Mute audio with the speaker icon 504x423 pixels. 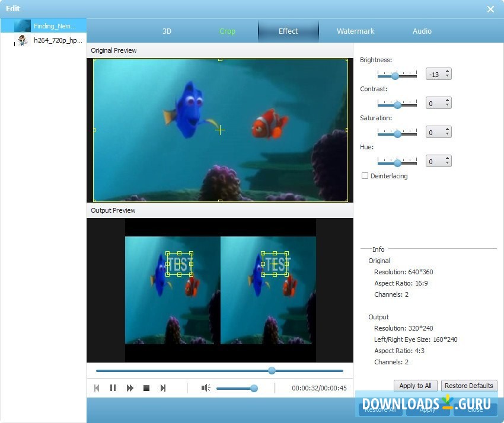click(206, 388)
